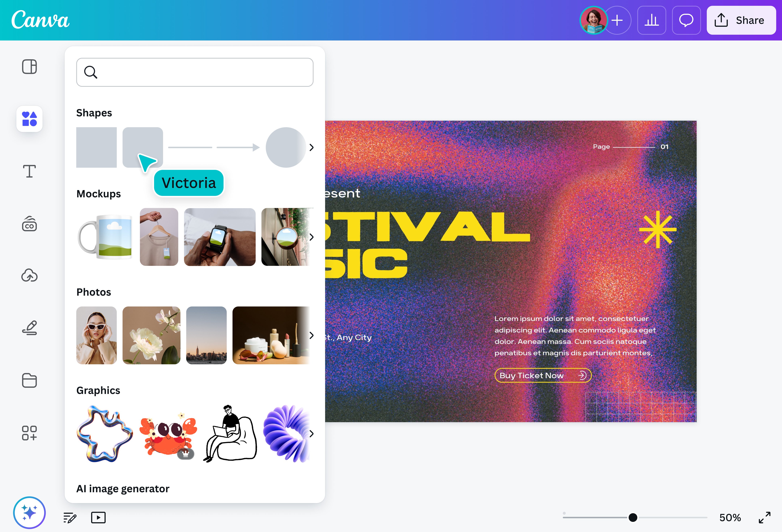Open Magic Studio via the sparkle icon

click(30, 512)
